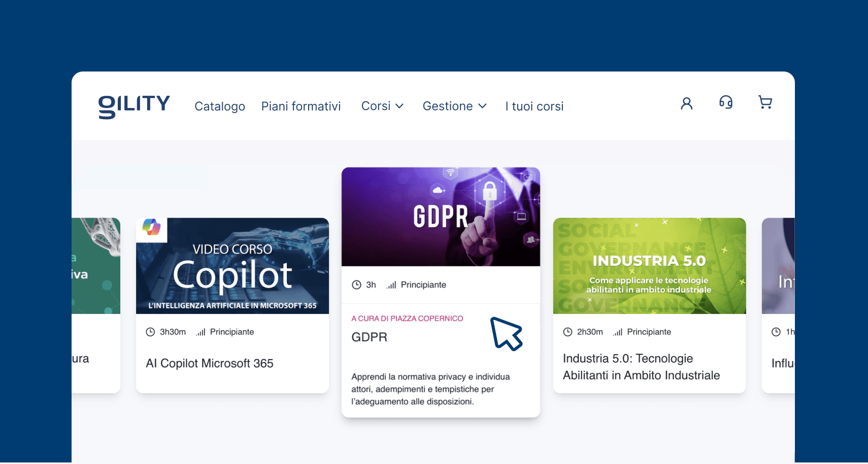Click level bars icon on Copilot card
The width and height of the screenshot is (868, 464).
(201, 332)
